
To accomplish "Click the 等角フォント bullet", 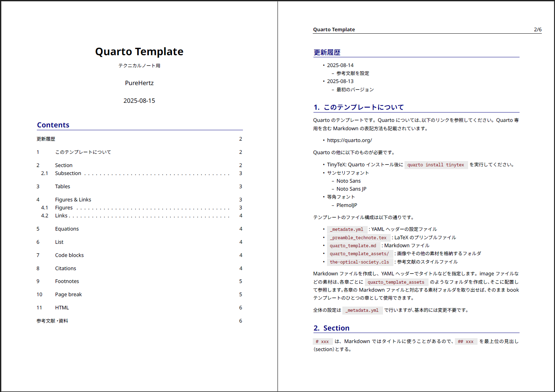I will pos(341,197).
